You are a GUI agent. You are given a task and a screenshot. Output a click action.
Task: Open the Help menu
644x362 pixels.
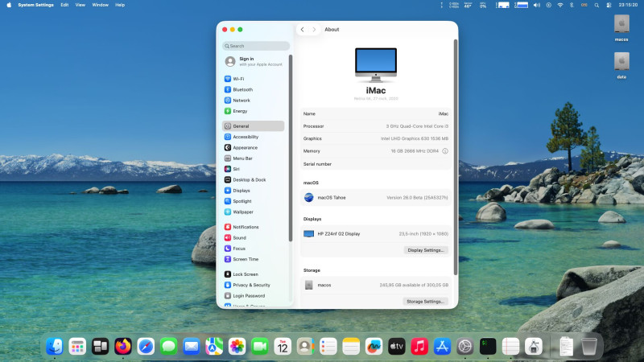(120, 5)
